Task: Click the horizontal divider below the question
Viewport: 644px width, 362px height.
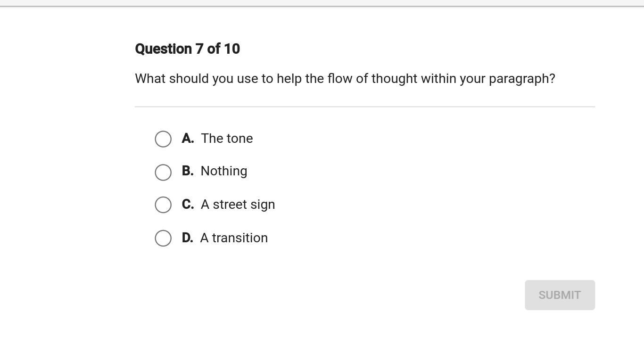Action: click(x=364, y=107)
